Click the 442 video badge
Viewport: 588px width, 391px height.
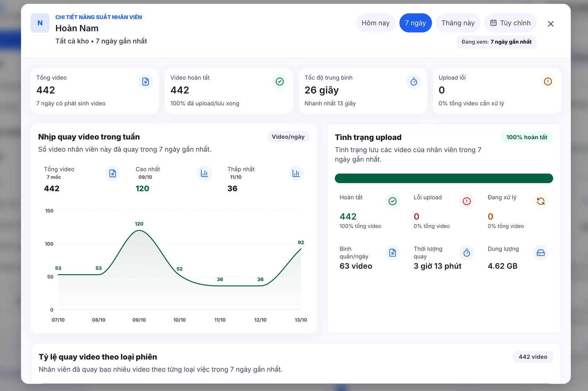pyautogui.click(x=533, y=357)
